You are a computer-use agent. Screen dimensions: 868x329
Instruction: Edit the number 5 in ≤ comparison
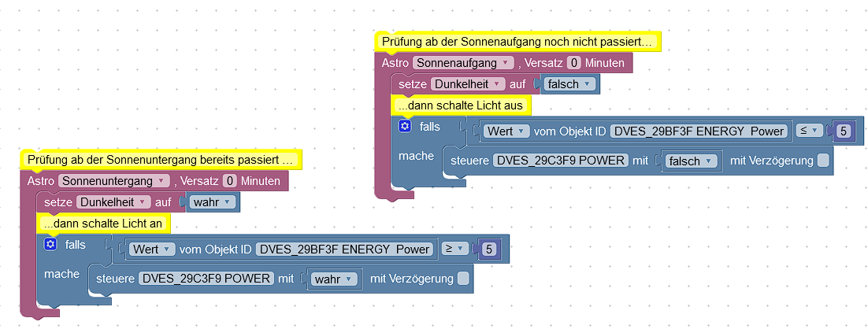(843, 131)
